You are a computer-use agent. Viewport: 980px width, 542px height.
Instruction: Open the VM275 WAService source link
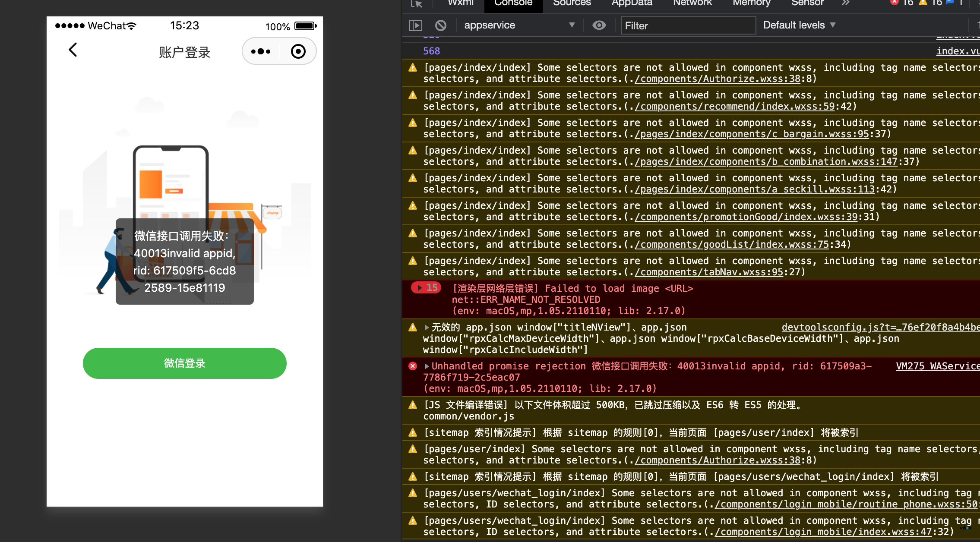point(938,366)
